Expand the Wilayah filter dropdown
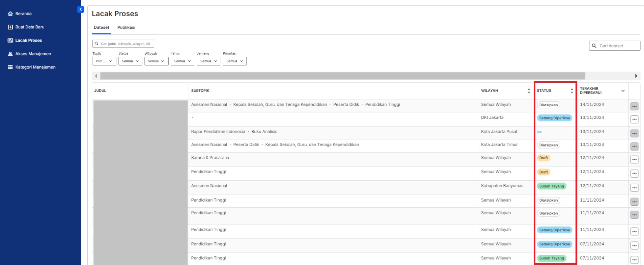This screenshot has width=644, height=265. 157,61
